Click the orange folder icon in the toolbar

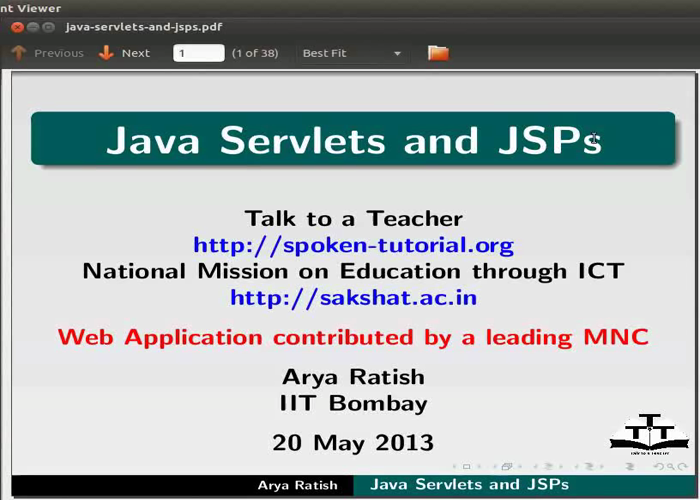(x=438, y=53)
